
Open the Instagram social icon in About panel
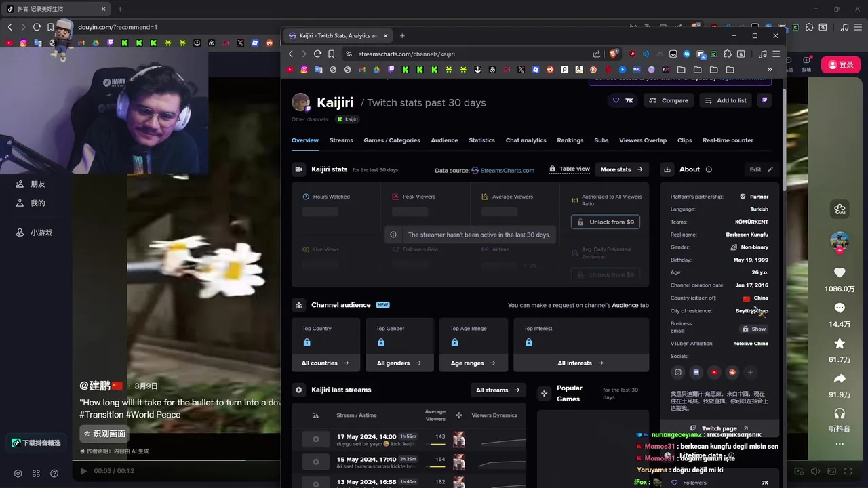677,372
